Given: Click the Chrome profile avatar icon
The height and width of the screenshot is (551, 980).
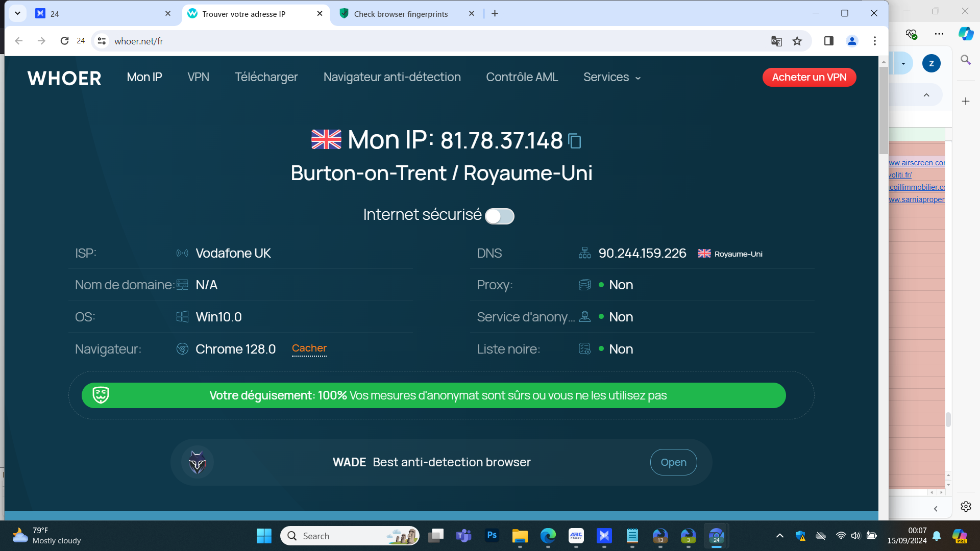Looking at the screenshot, I should click(x=852, y=41).
